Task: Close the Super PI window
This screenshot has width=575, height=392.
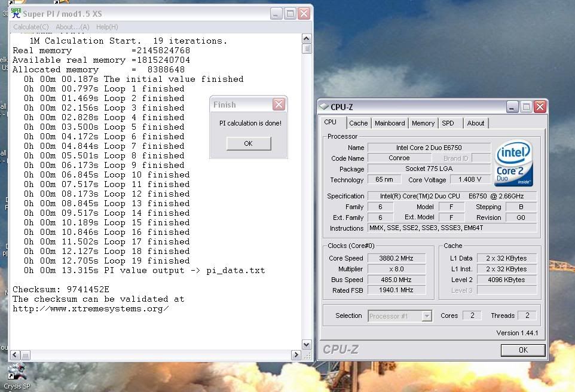Action: [x=304, y=14]
